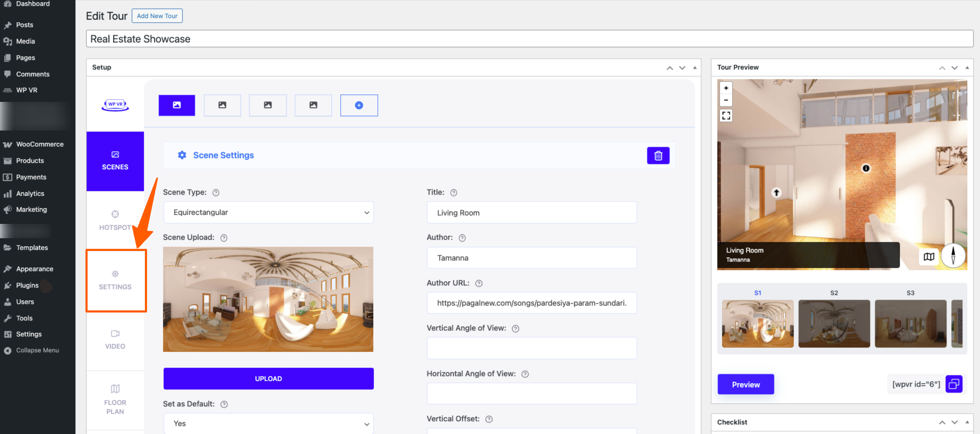Click the Title input field
Viewport: 980px width, 434px height.
[531, 213]
